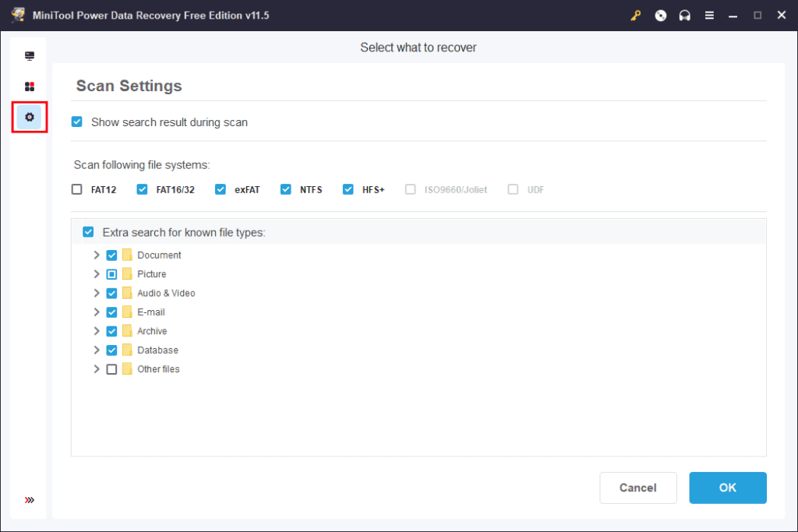Toggle Extra search for known file types
Screen dimensions: 798x532
pyautogui.click(x=88, y=232)
